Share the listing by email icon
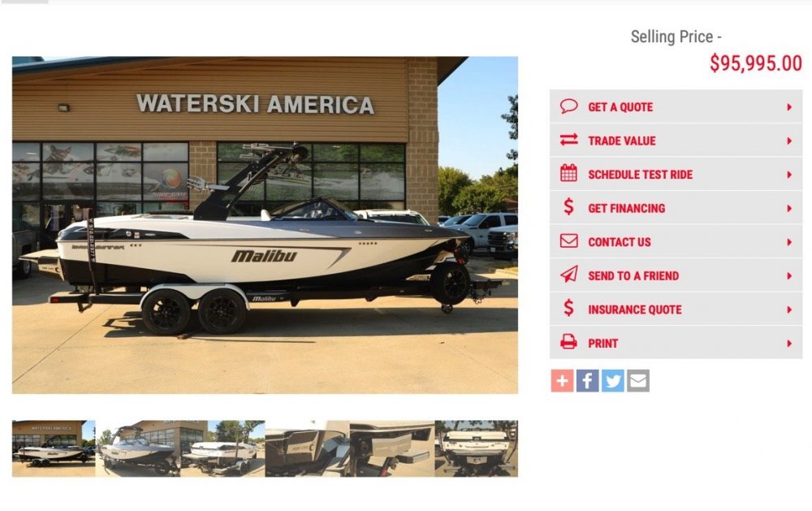Image resolution: width=812 pixels, height=511 pixels. (x=638, y=381)
